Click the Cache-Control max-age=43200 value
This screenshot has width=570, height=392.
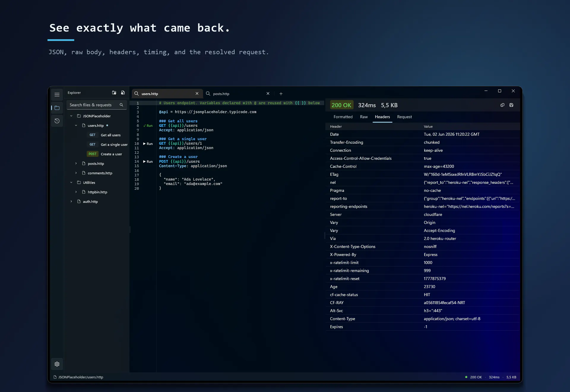pos(439,167)
